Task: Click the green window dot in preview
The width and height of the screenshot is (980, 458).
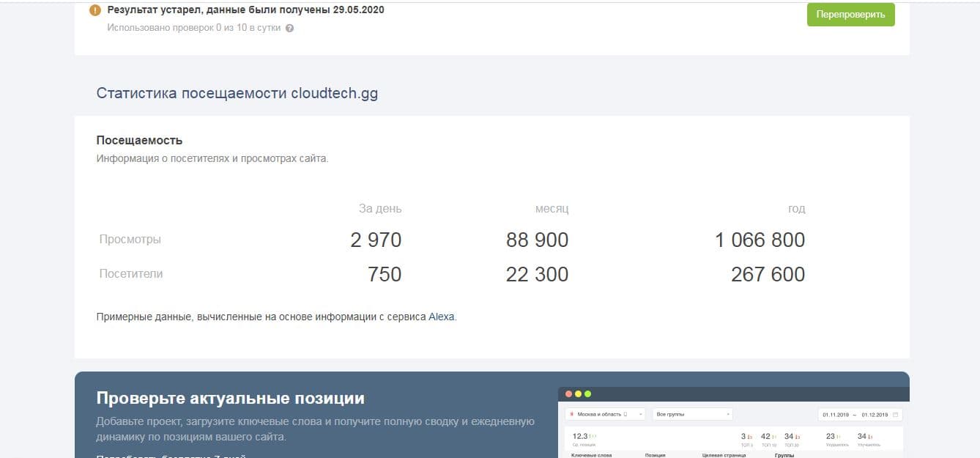Action: click(x=587, y=394)
